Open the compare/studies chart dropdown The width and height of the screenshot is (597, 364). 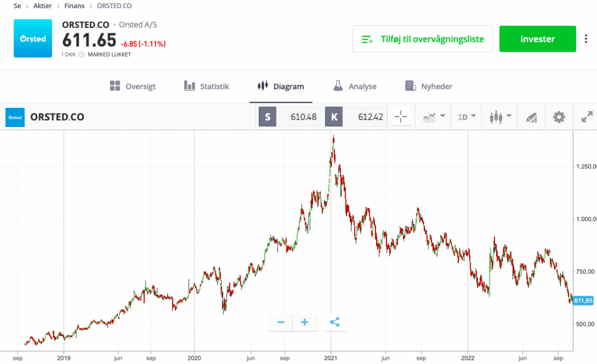click(434, 117)
